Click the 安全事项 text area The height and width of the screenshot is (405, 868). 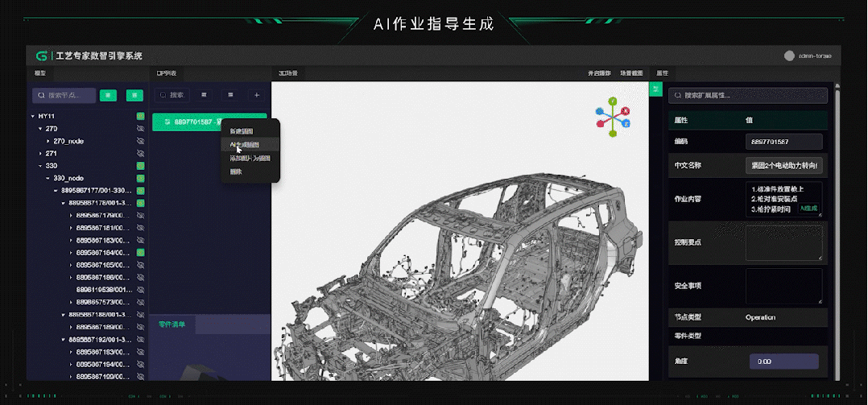click(784, 287)
